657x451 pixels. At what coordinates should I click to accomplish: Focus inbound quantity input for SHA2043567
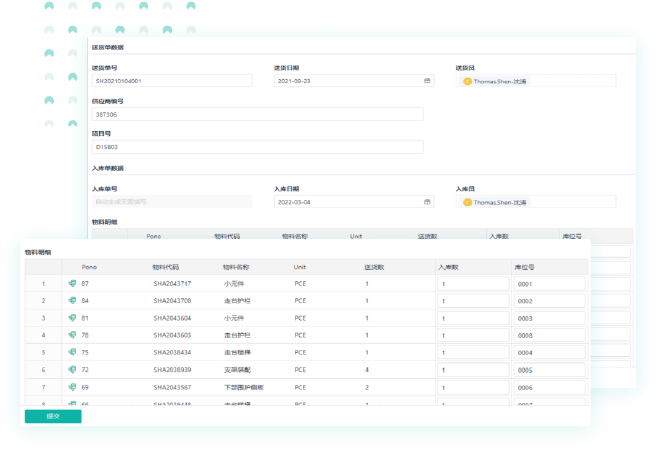473,388
